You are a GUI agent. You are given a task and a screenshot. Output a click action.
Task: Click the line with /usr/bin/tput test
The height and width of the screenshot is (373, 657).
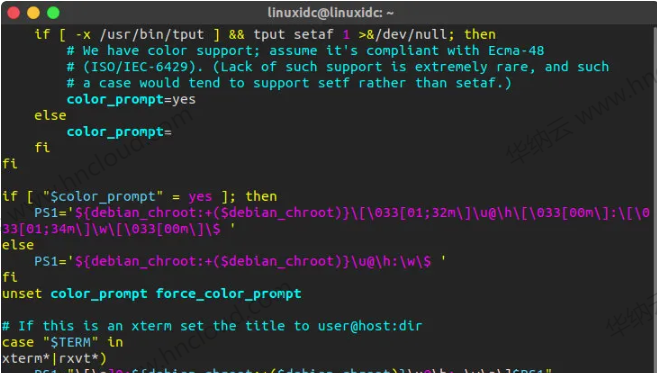point(265,34)
